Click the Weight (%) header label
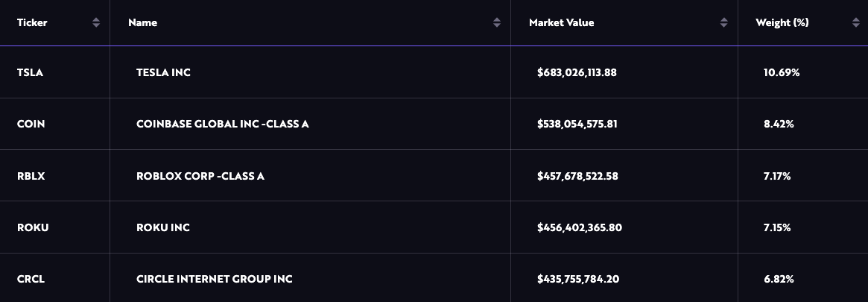 [782, 23]
